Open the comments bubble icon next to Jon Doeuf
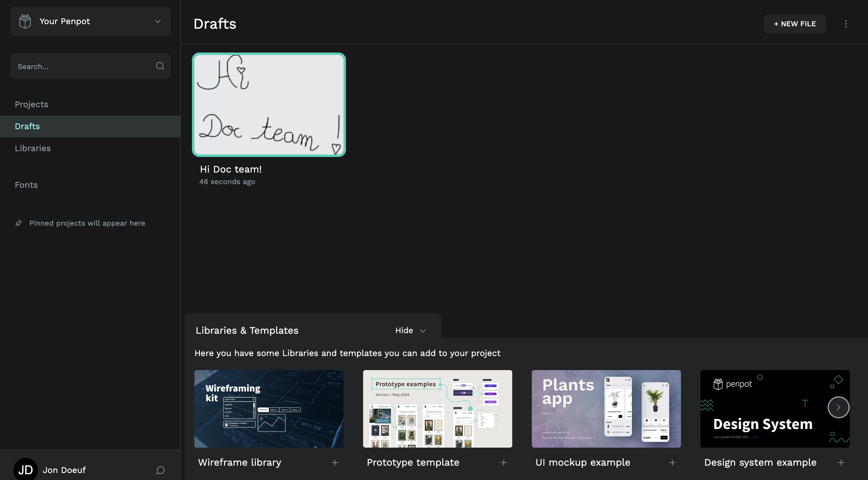Viewport: 868px width, 480px height. (160, 470)
